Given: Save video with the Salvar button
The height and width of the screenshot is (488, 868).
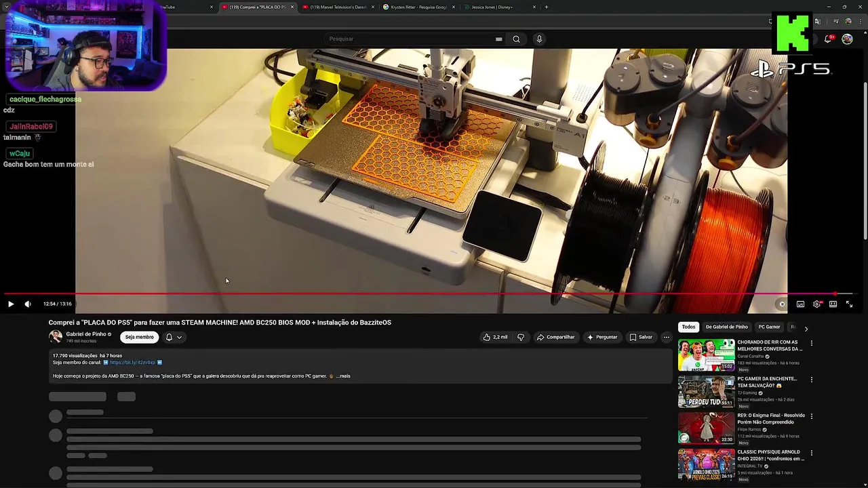Looking at the screenshot, I should (x=641, y=337).
